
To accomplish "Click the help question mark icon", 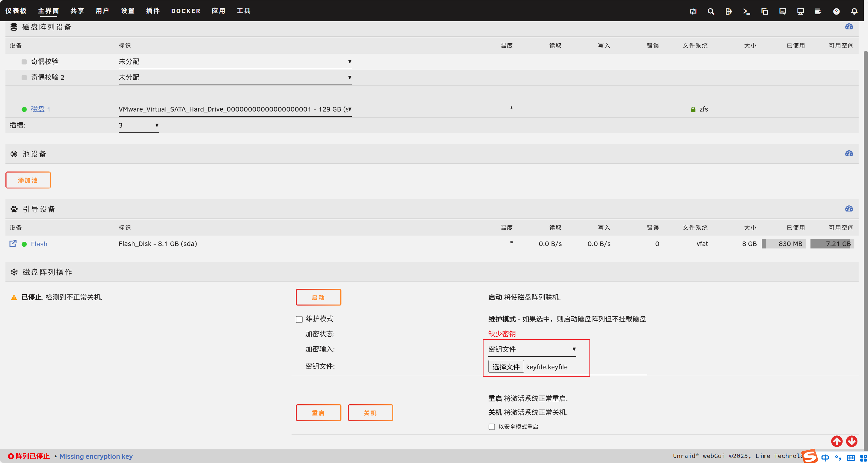I will coord(836,12).
